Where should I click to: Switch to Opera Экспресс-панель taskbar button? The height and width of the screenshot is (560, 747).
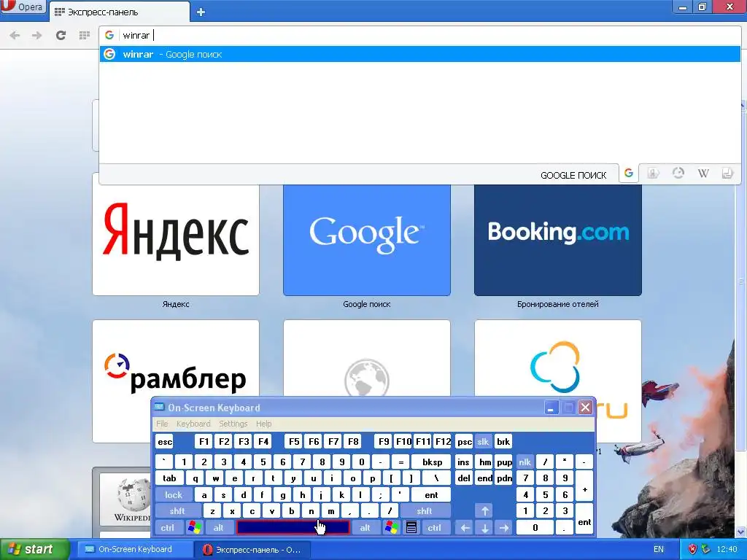(x=252, y=549)
